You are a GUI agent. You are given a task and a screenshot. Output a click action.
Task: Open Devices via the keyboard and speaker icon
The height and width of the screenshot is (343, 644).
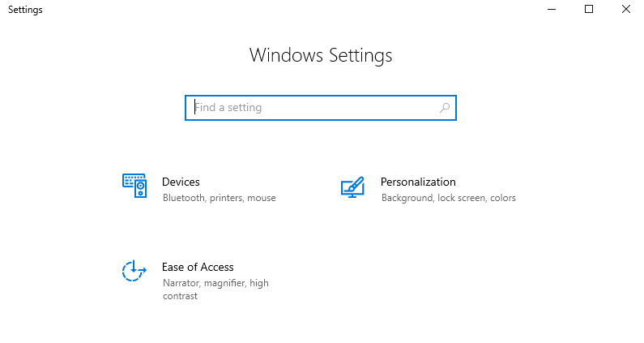tap(134, 186)
